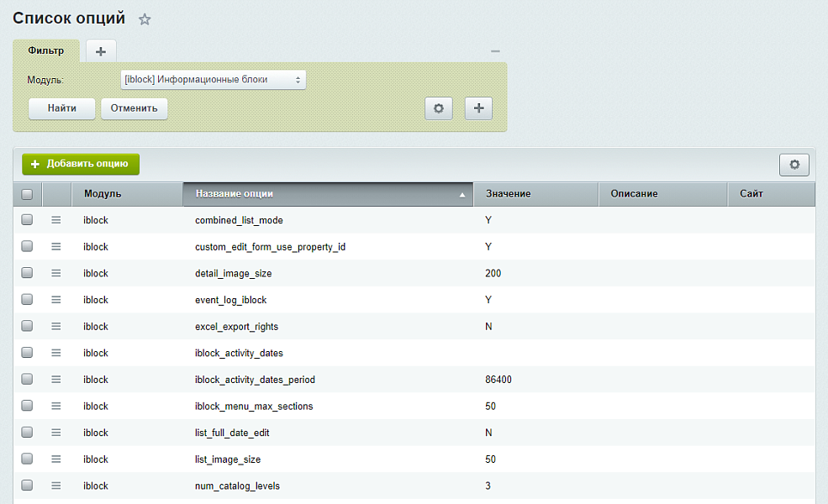Click the Добавить опцию green button
This screenshot has height=504, width=828.
81,165
